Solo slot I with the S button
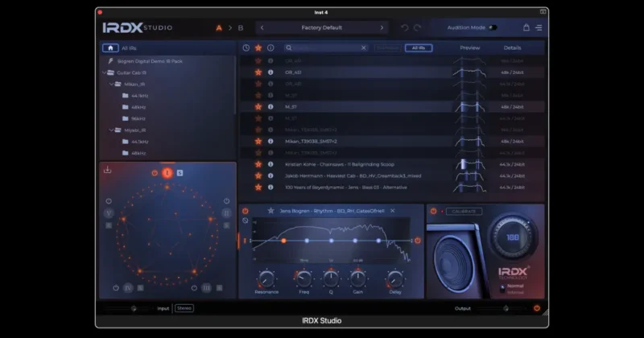 click(x=180, y=173)
